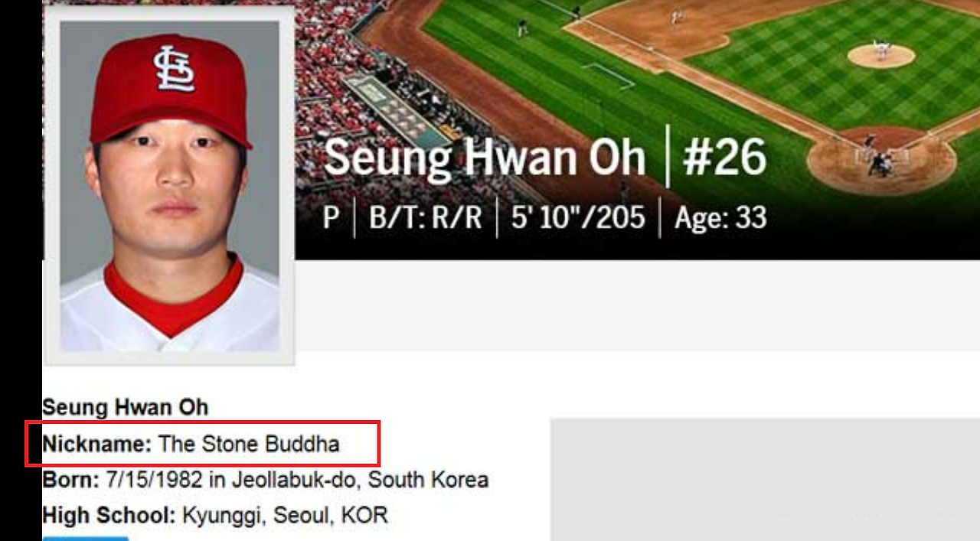Click the Age: 33 label

[720, 218]
